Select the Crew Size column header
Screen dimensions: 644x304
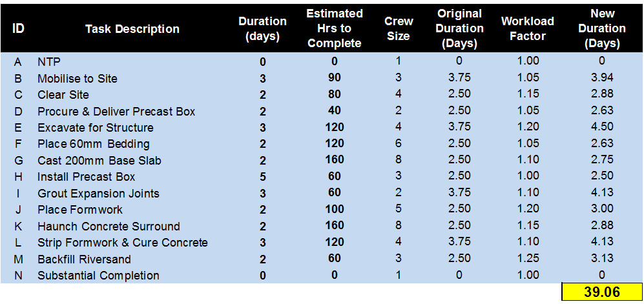click(398, 29)
